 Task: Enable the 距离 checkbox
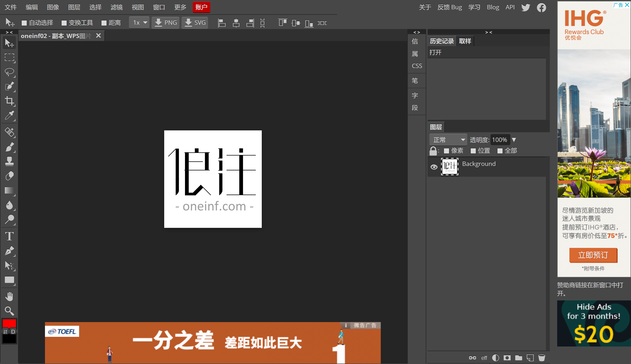(104, 23)
